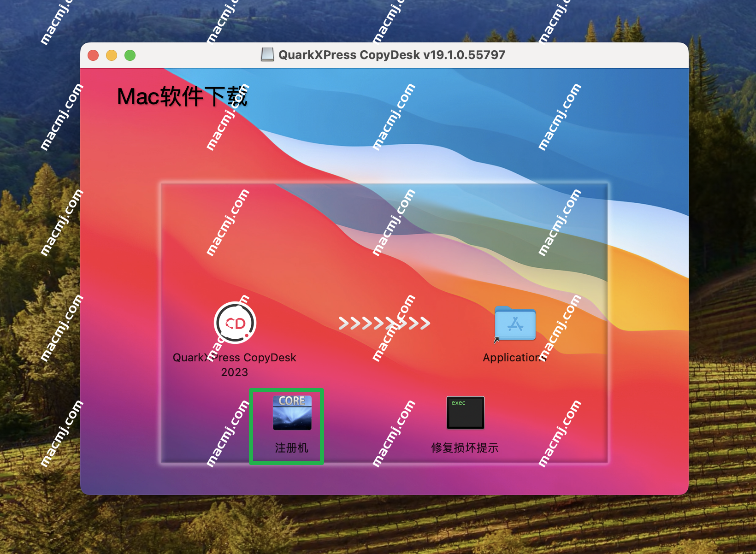Click the disk icon in the window title
Image resolution: width=756 pixels, height=554 pixels.
(267, 55)
